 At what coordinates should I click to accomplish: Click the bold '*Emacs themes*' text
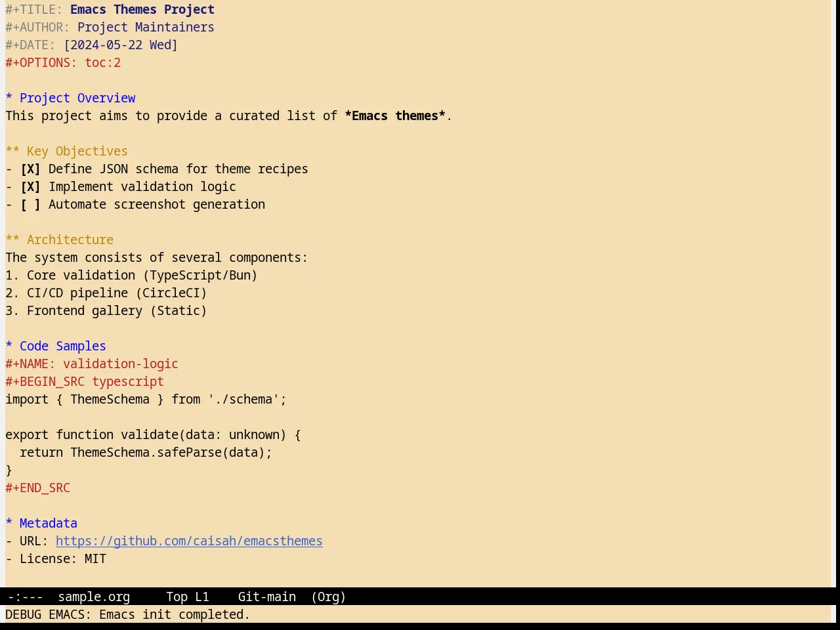click(x=395, y=116)
